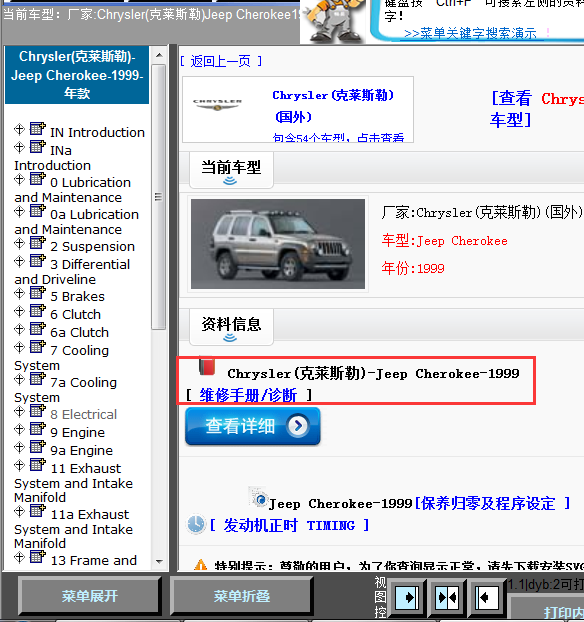Image resolution: width=584 pixels, height=622 pixels.
Task: Click the 5 Brakes book icon
Action: [38, 293]
